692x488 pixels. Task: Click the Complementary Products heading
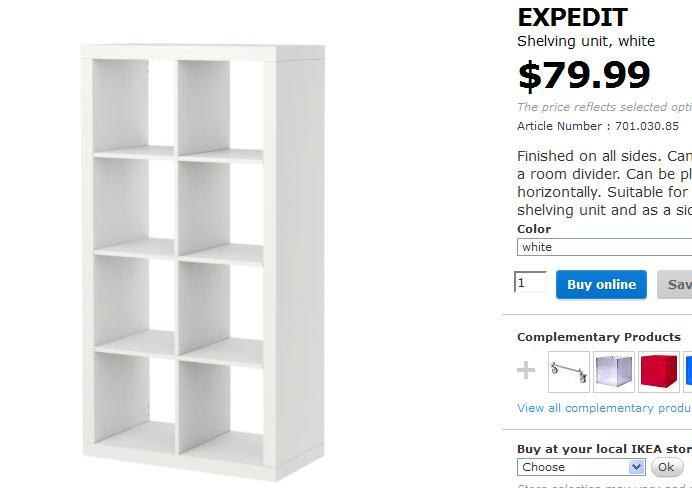598,337
